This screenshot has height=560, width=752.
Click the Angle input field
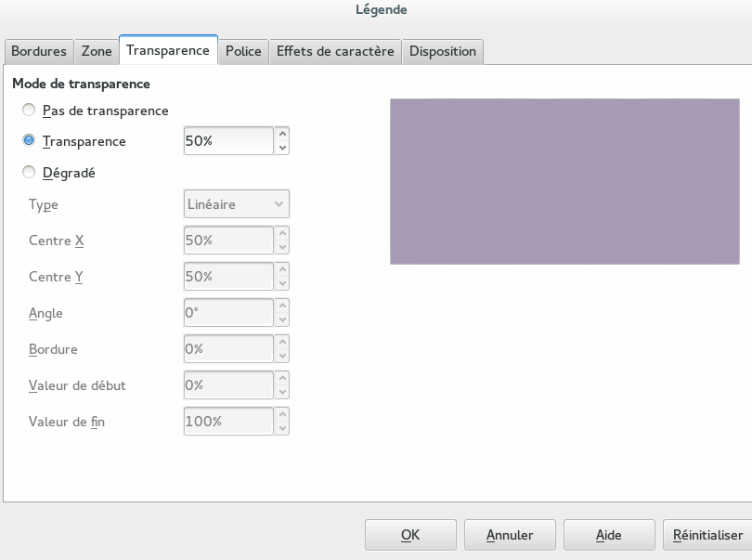pos(227,313)
